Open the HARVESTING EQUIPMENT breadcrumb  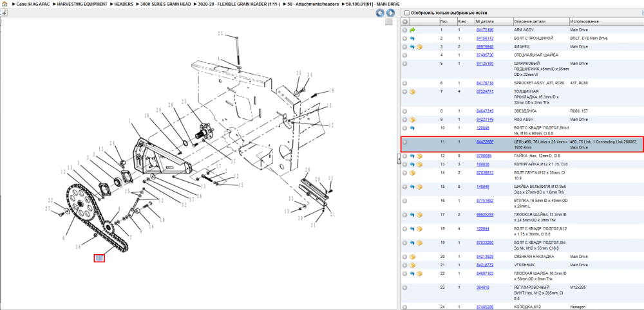coord(82,4)
